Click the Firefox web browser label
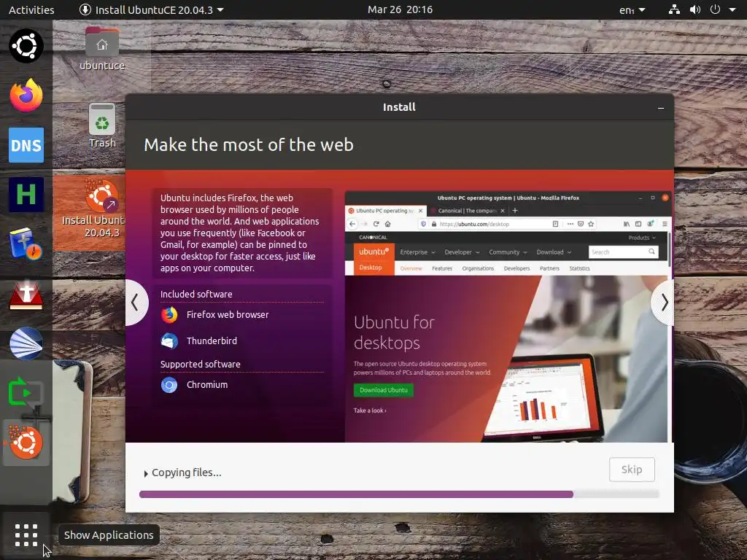747x560 pixels. (x=228, y=315)
